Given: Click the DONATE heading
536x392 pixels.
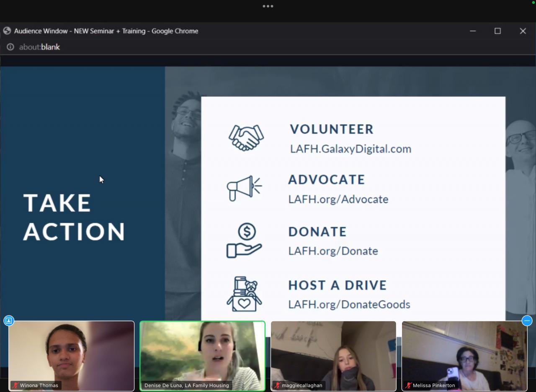Looking at the screenshot, I should [317, 232].
